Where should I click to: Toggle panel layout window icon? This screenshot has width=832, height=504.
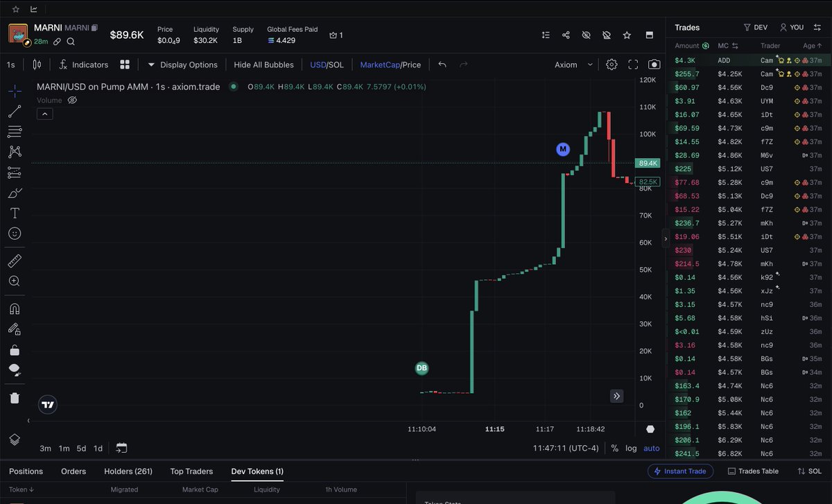pos(650,35)
